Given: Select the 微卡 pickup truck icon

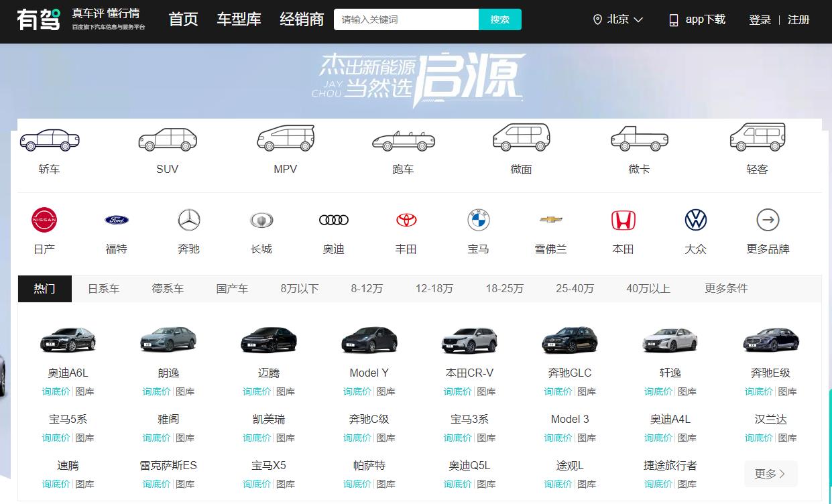Looking at the screenshot, I should pos(639,138).
